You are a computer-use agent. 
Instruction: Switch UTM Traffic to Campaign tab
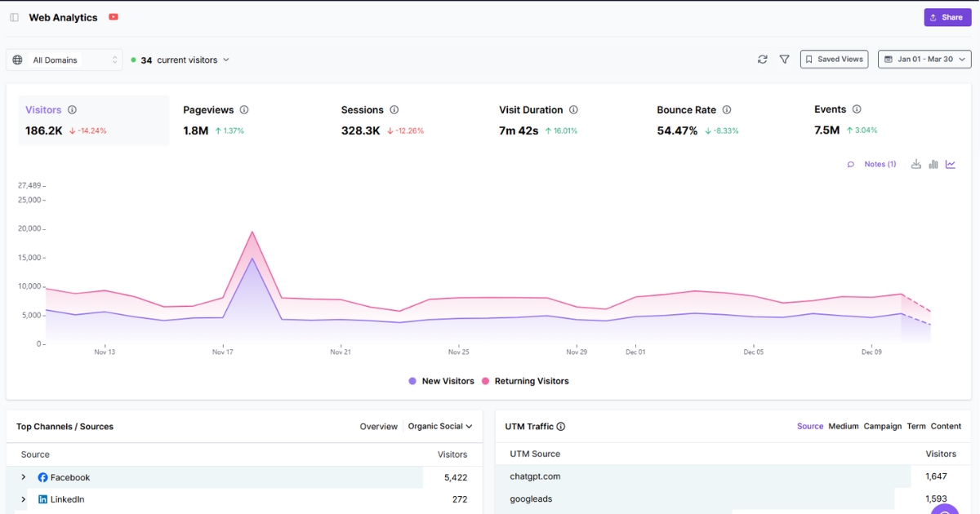point(882,425)
